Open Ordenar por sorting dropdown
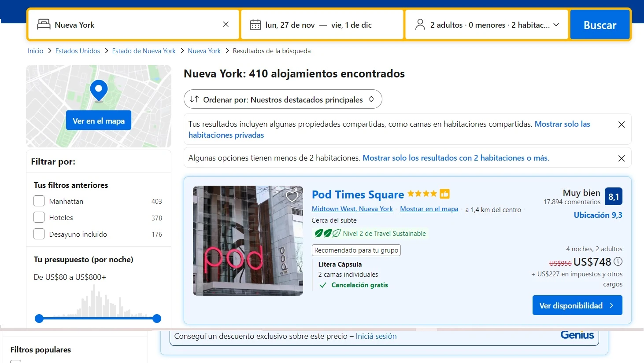The image size is (644, 363). tap(283, 99)
